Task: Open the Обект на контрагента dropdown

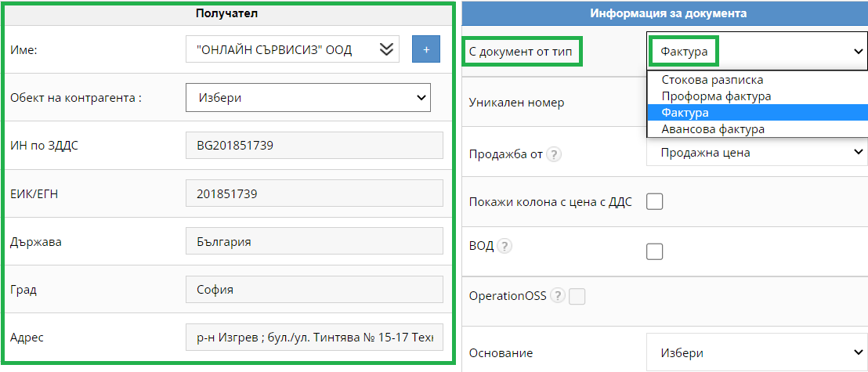Action: point(309,98)
